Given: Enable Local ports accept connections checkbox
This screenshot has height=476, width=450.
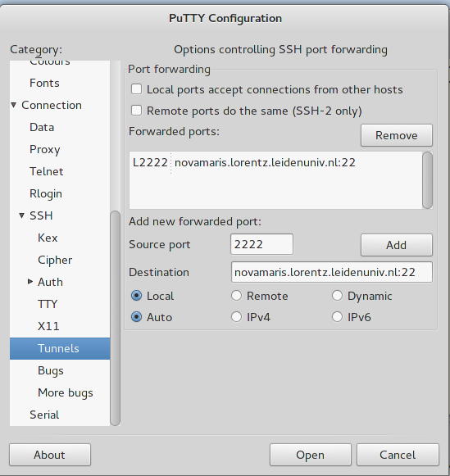Looking at the screenshot, I should pos(136,89).
